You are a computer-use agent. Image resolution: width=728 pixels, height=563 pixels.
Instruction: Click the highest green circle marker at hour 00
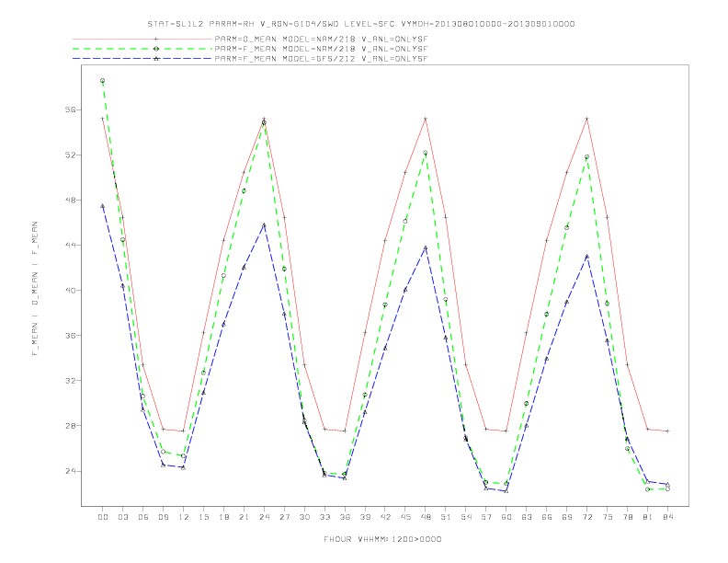pos(103,80)
